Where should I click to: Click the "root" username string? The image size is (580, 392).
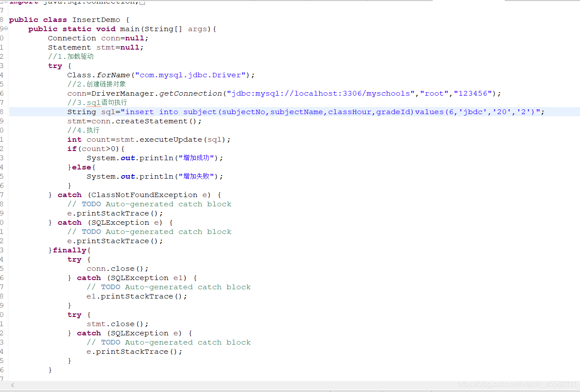pyautogui.click(x=435, y=94)
